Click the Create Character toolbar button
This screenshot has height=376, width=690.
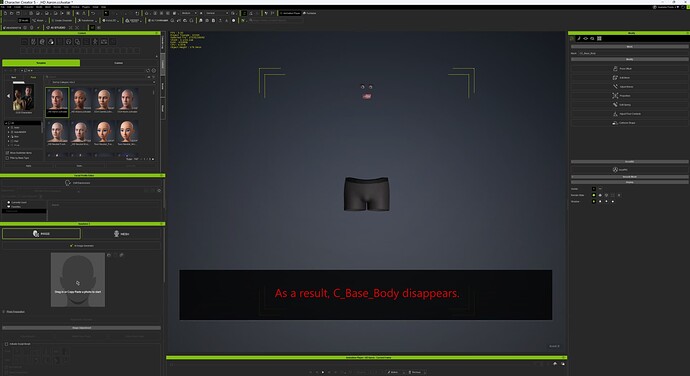[62, 20]
